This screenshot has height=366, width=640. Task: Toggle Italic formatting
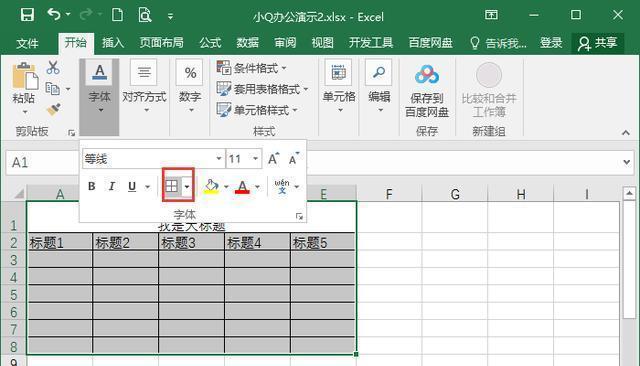coord(111,186)
